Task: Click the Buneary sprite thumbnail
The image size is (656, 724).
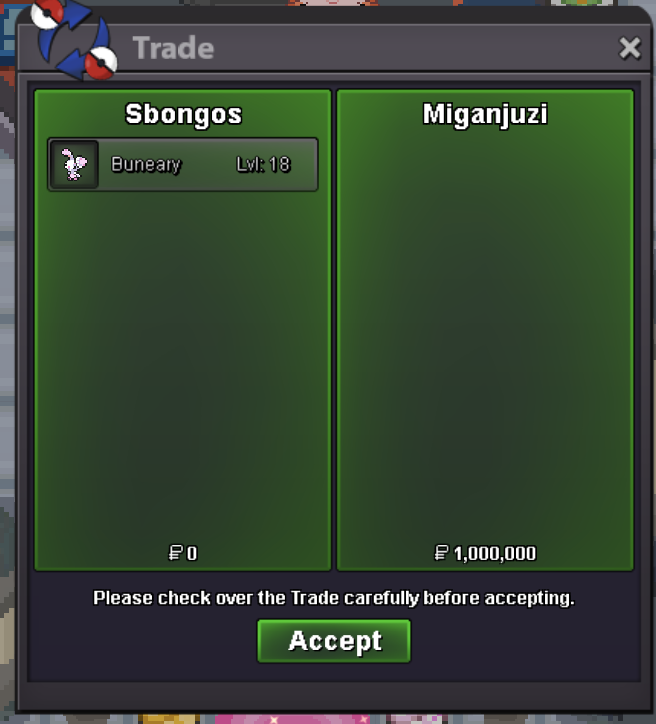Action: coord(74,164)
